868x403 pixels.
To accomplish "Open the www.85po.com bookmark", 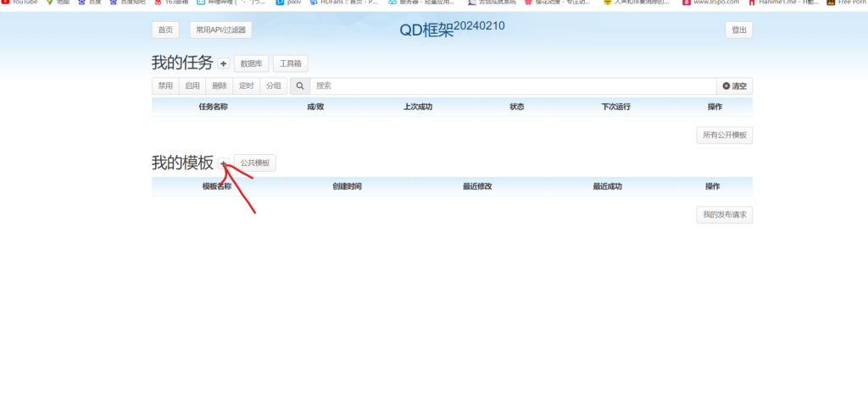I will click(711, 3).
